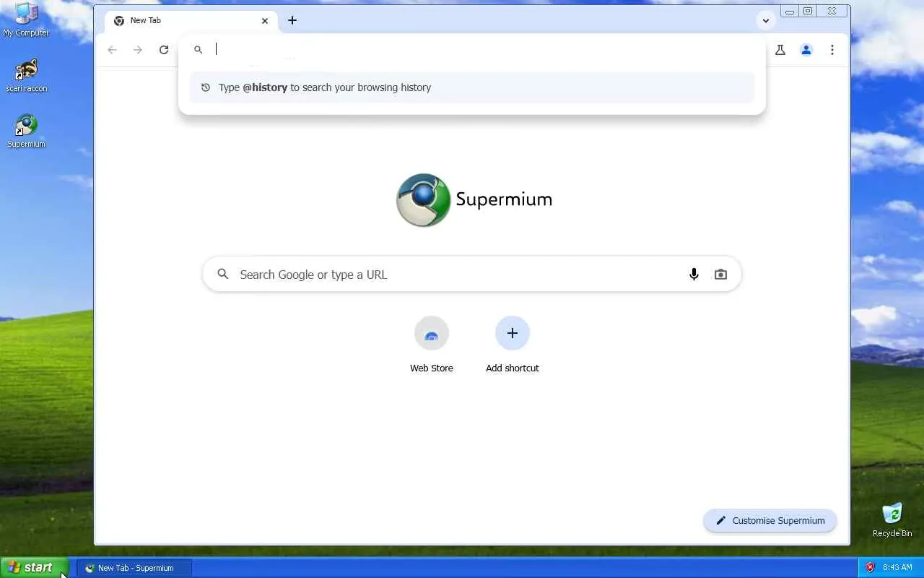Open the three-dot browser menu

(832, 50)
